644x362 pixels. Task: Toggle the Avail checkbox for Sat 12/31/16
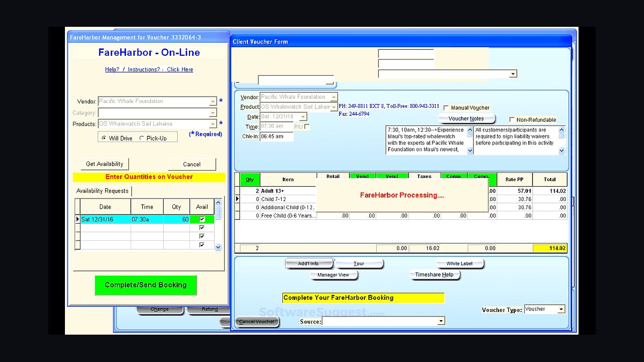click(x=202, y=219)
